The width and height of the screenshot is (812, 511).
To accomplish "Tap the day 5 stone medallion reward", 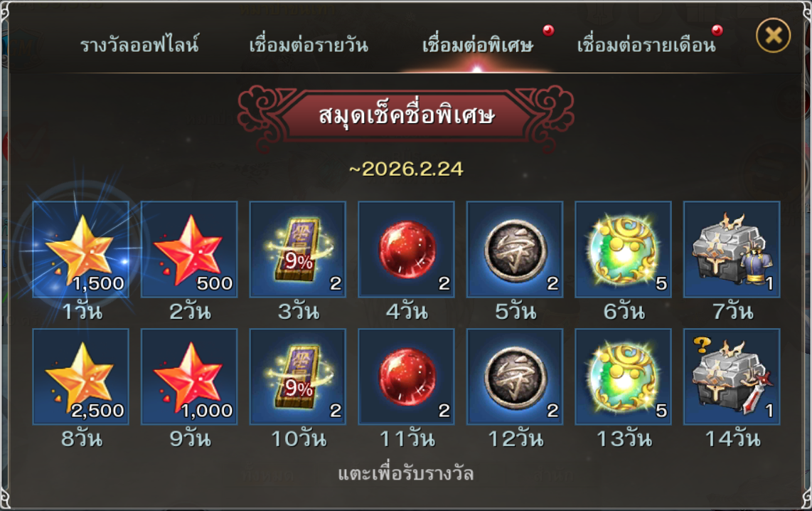I will click(515, 249).
